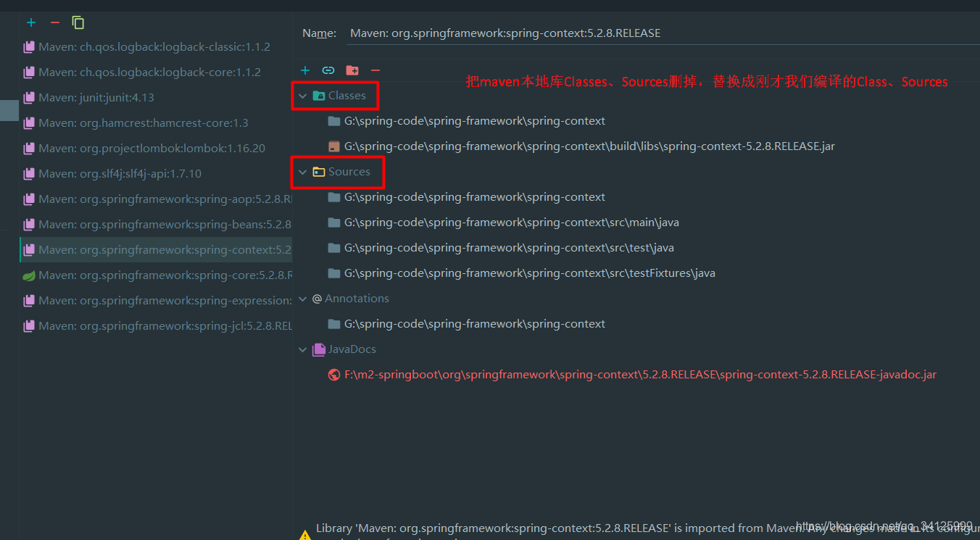The image size is (980, 540).
Task: Click the hamcrest-core library icon
Action: pyautogui.click(x=29, y=122)
